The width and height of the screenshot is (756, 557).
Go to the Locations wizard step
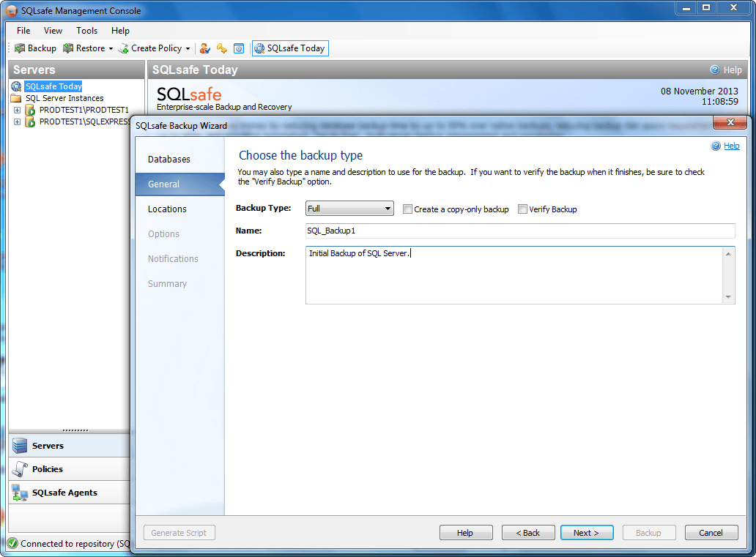click(x=167, y=209)
